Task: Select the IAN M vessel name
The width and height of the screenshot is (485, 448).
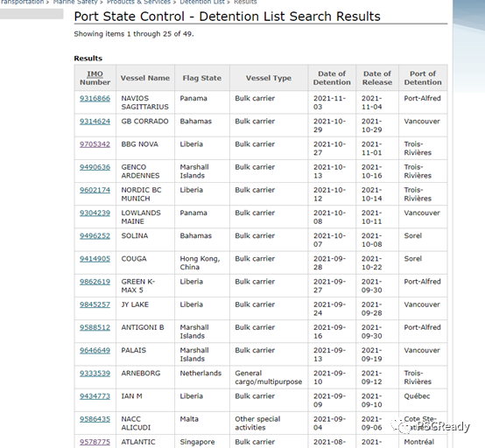Action: click(132, 395)
